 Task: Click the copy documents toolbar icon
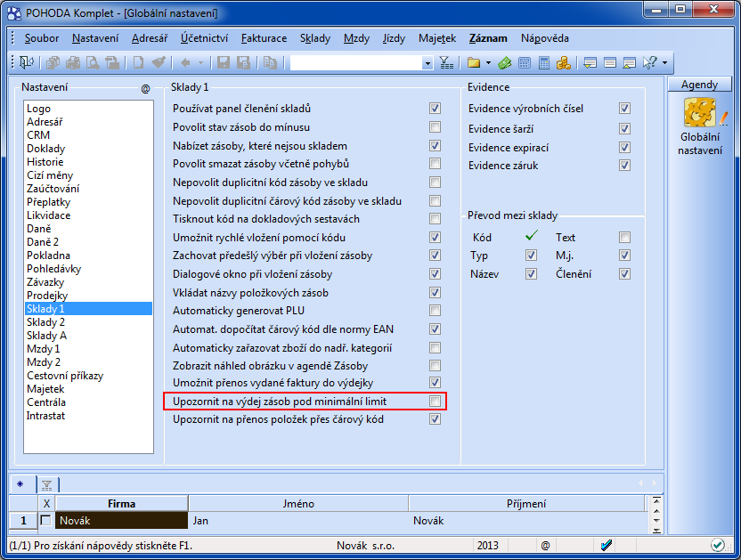271,62
